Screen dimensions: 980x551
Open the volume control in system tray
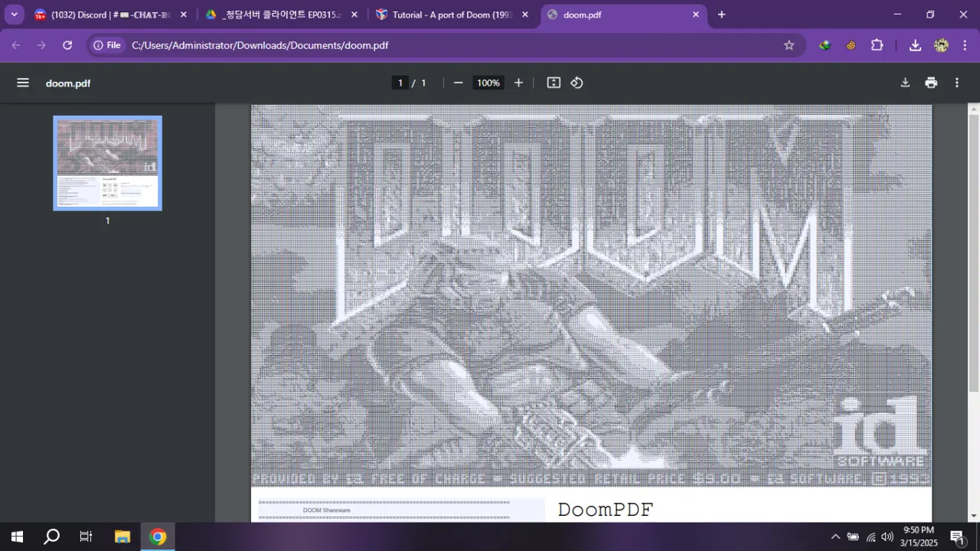tap(887, 536)
